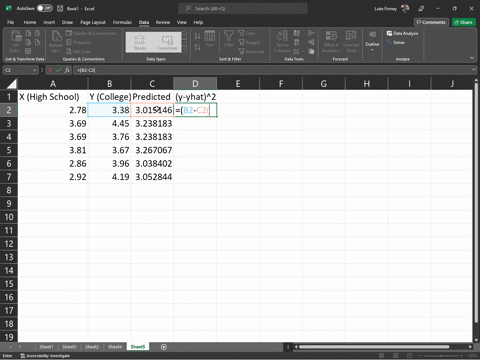Click the 'X (High School)' header cell
Viewport: 480px width, 360px height.
tap(53, 97)
